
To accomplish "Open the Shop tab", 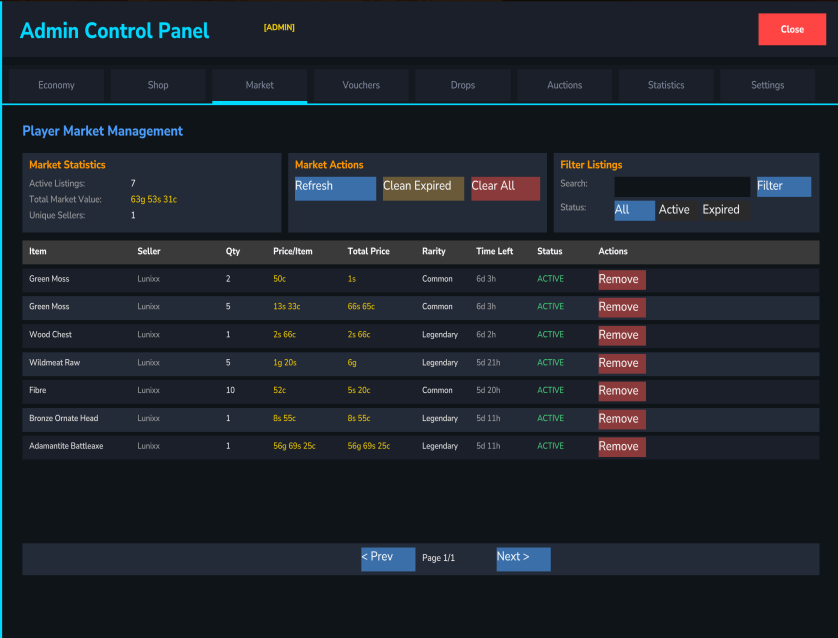I will [158, 85].
